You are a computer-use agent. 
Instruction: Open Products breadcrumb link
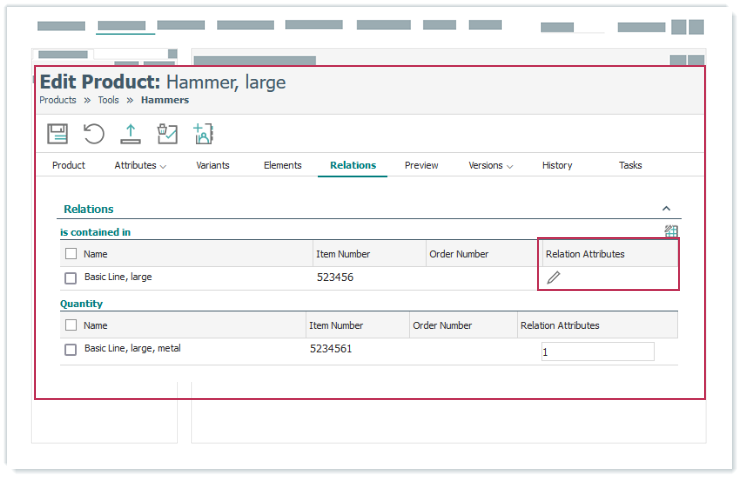(x=58, y=101)
